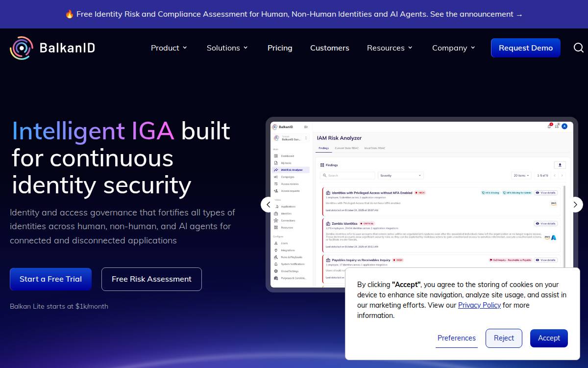
Task: Open the 20 items page-size dropdown
Action: 521,175
